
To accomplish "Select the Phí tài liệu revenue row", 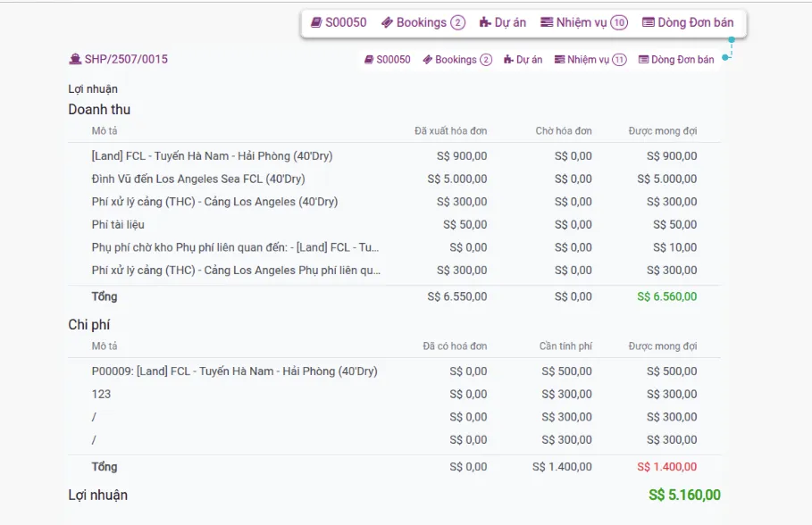I will [394, 224].
